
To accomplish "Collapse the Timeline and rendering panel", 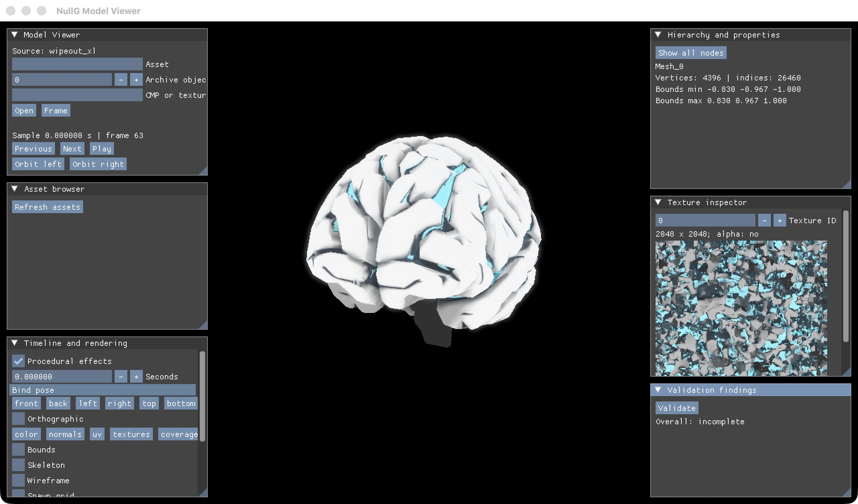I will pos(15,343).
